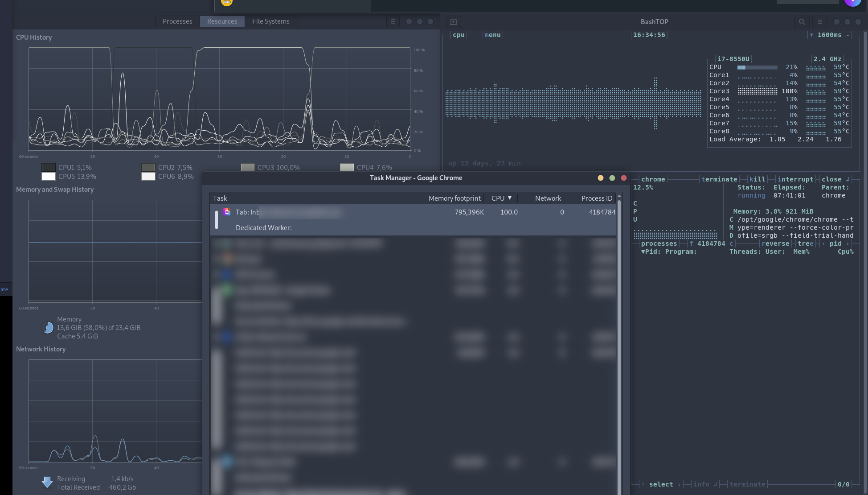
Task: Click the uptime text in BashTOP
Action: (484, 163)
